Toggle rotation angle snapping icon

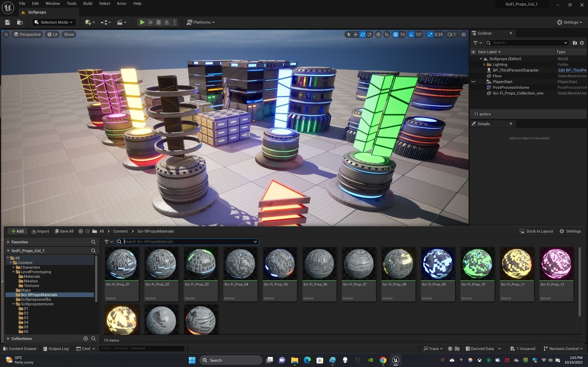pos(411,34)
